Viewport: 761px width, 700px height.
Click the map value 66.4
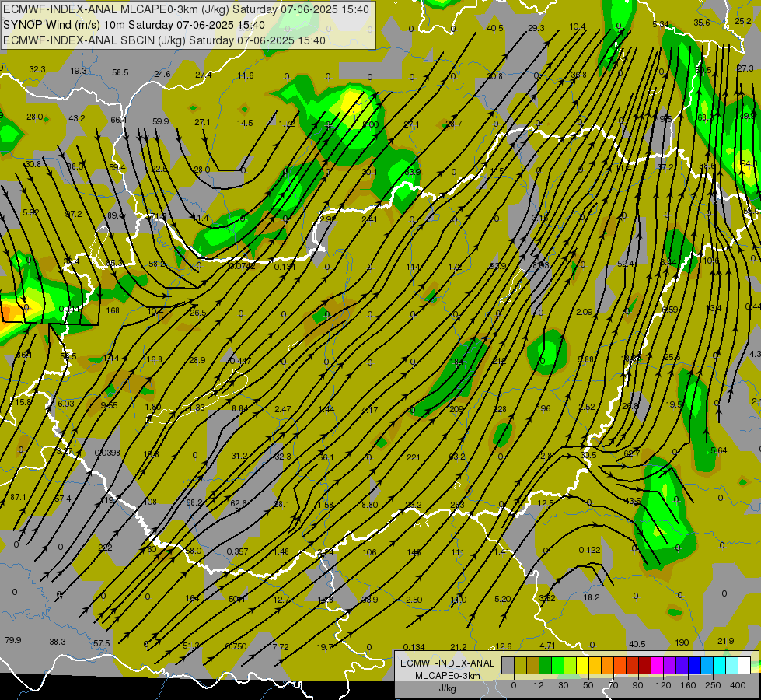[x=118, y=120]
